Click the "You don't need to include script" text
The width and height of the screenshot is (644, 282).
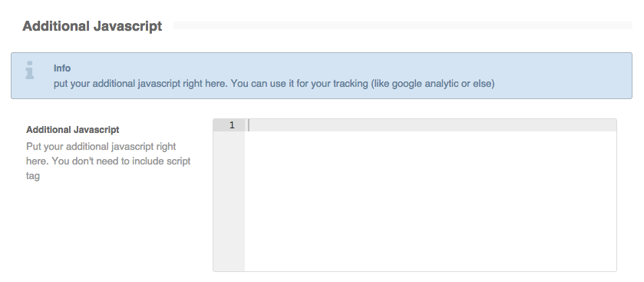[121, 161]
